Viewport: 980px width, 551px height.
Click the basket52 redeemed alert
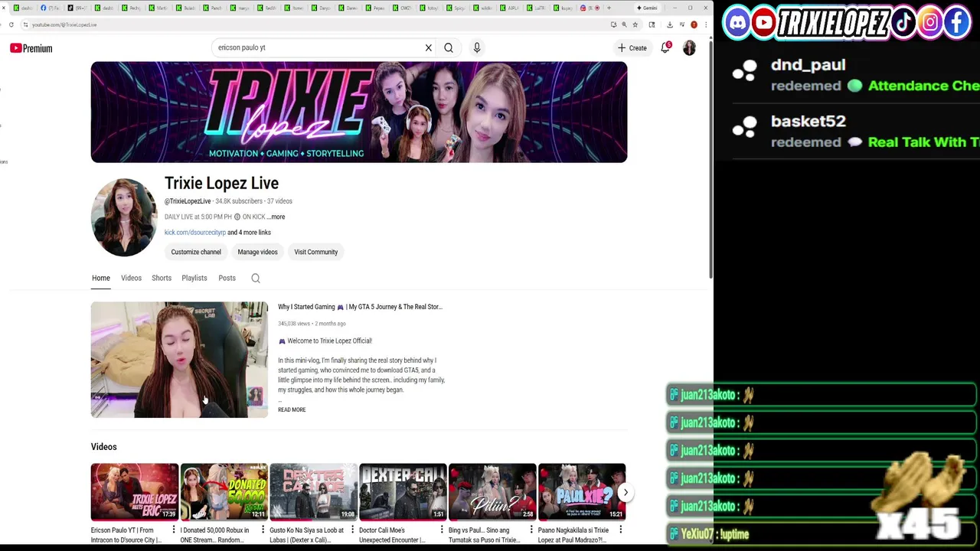pyautogui.click(x=856, y=131)
